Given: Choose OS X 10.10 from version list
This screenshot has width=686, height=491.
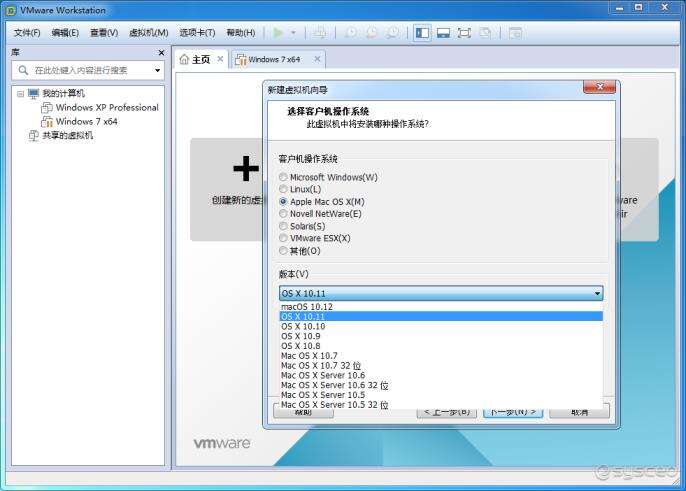Looking at the screenshot, I should click(441, 326).
